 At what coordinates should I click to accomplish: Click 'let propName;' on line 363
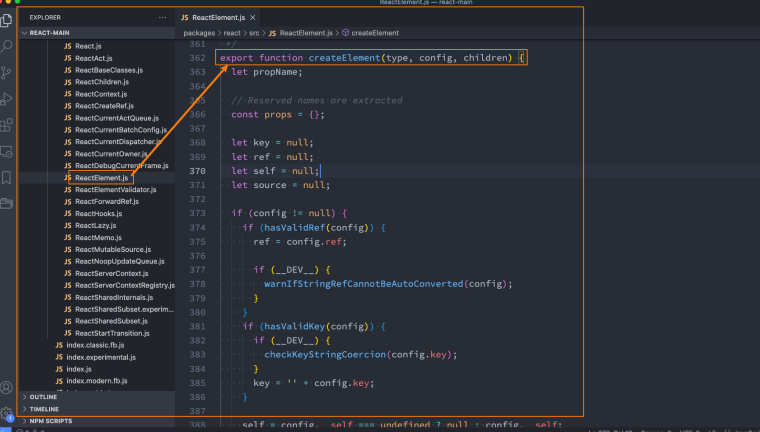pyautogui.click(x=267, y=72)
